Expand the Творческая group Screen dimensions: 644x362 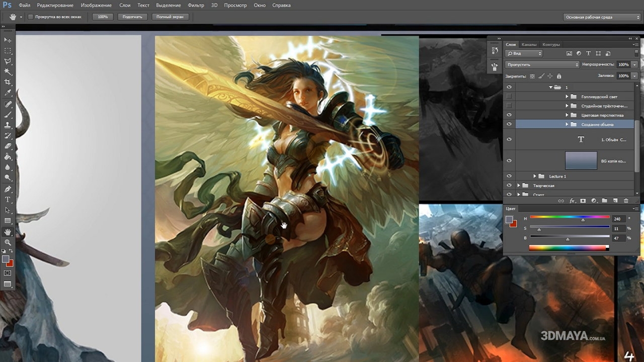coord(519,186)
